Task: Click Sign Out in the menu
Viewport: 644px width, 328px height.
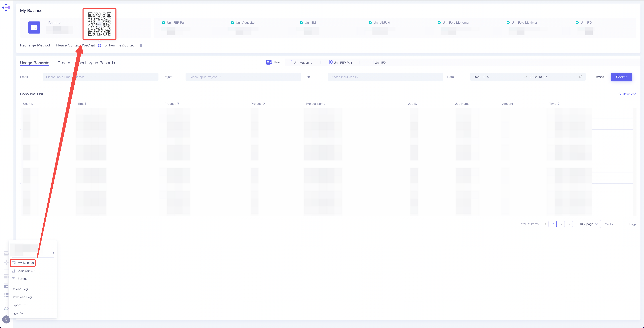Action: click(17, 313)
